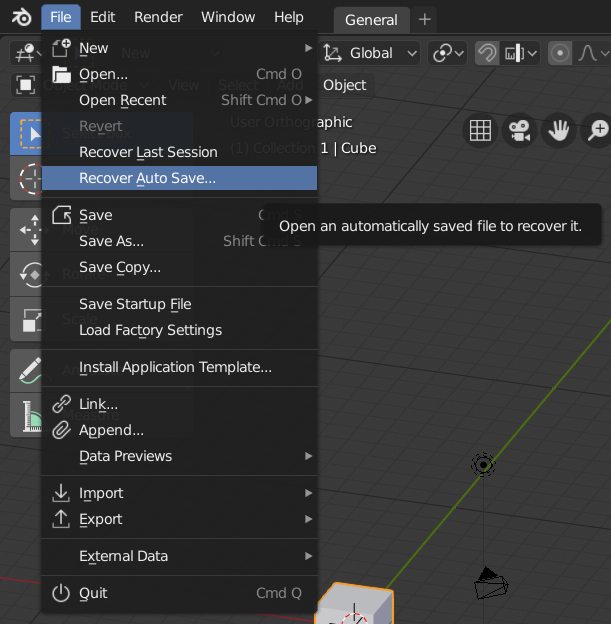Click the pan view hand icon
The width and height of the screenshot is (611, 624).
click(x=558, y=130)
